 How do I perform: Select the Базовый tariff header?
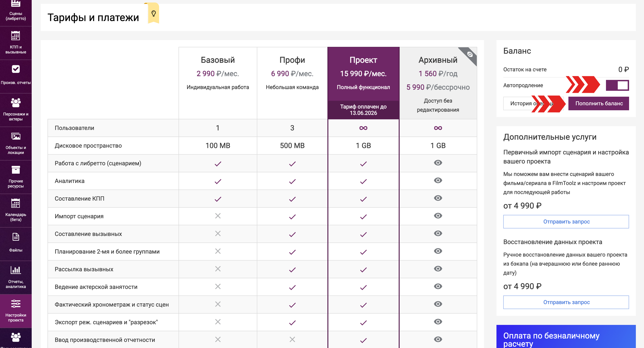[217, 60]
